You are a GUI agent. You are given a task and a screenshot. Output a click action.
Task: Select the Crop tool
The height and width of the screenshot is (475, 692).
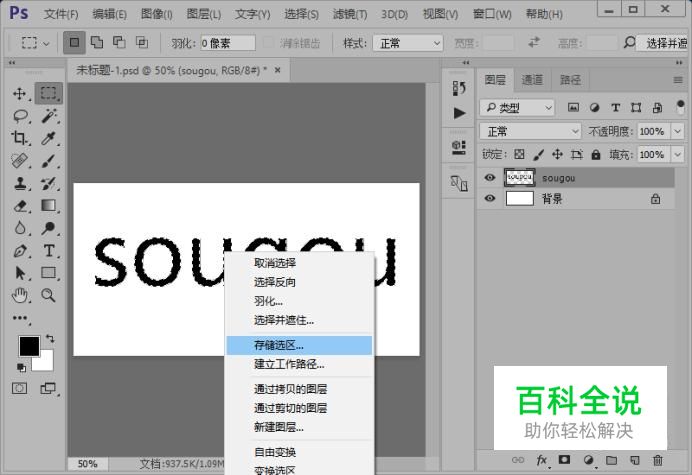pos(19,138)
